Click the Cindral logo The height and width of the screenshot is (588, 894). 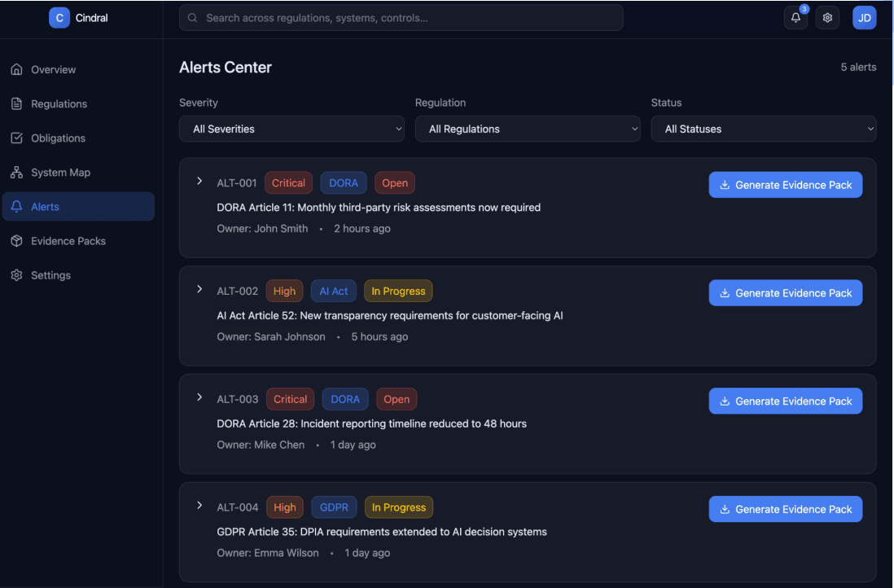click(x=77, y=17)
